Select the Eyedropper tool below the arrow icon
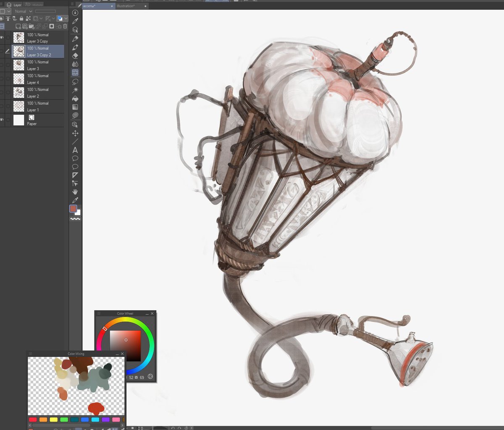Viewport: 504px width, 430px height. pos(75,21)
